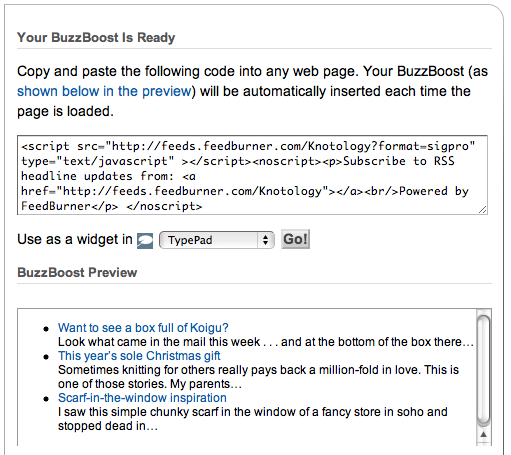Follow the 'shown below in the preview' link
This screenshot has width=511, height=455.
[x=106, y=91]
